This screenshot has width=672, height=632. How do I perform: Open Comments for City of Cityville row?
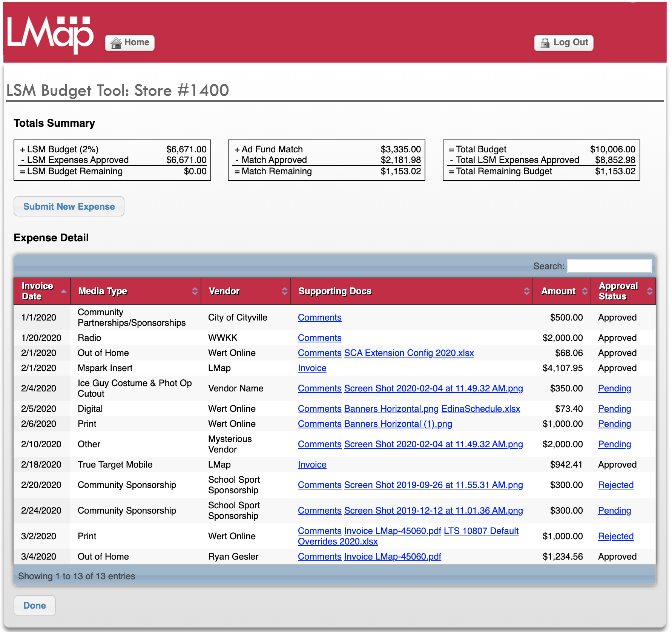pyautogui.click(x=319, y=318)
